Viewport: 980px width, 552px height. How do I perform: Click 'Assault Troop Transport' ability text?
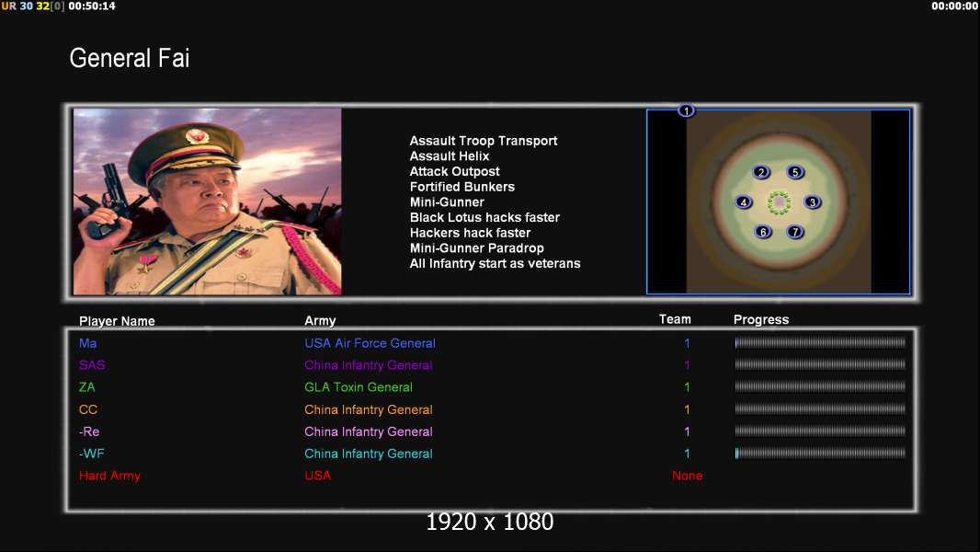tap(484, 141)
